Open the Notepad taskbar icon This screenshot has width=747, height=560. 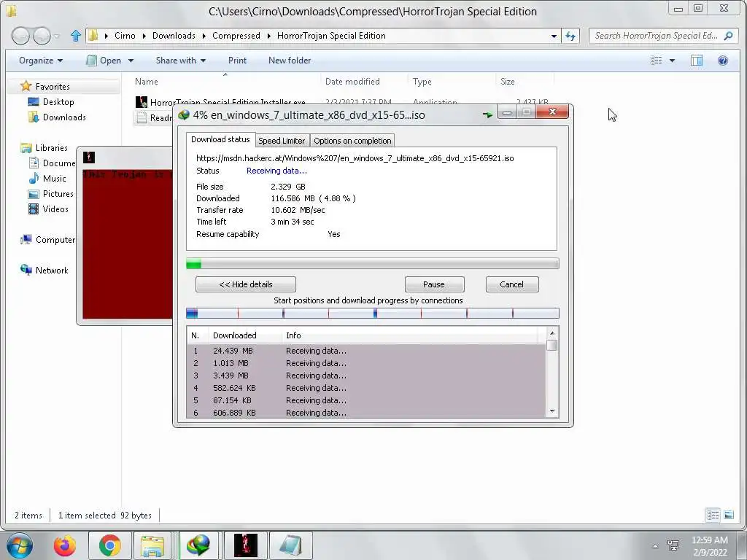point(290,545)
